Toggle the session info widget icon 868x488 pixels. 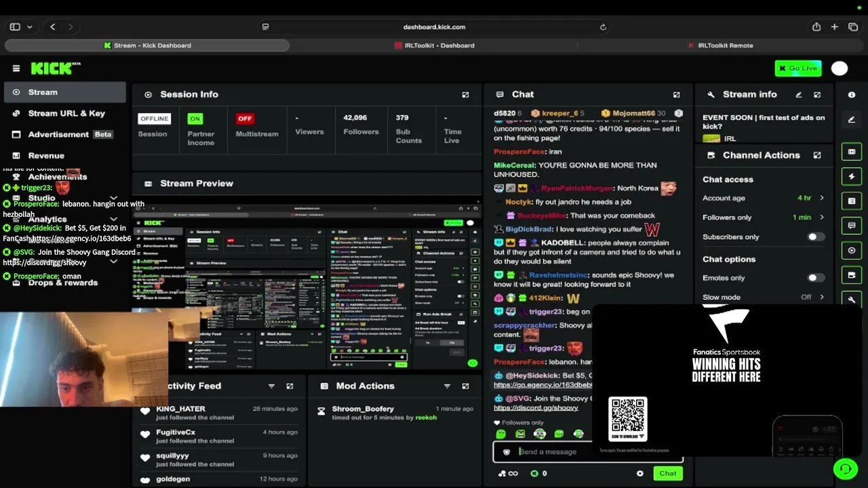click(x=852, y=251)
